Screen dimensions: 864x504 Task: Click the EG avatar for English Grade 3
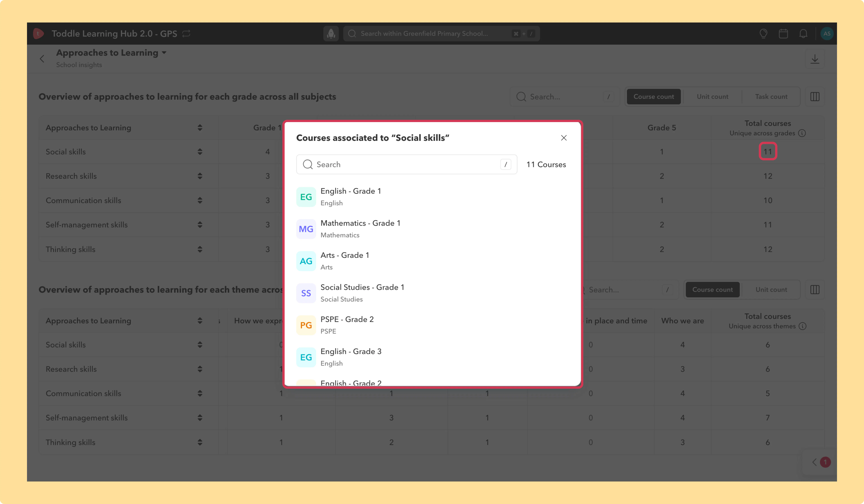point(306,357)
